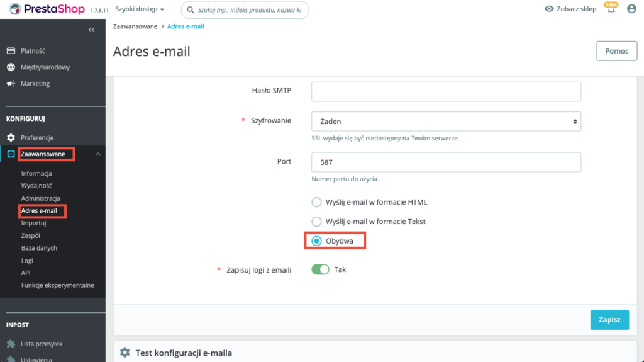Click the Preferencje gear icon

point(11,137)
